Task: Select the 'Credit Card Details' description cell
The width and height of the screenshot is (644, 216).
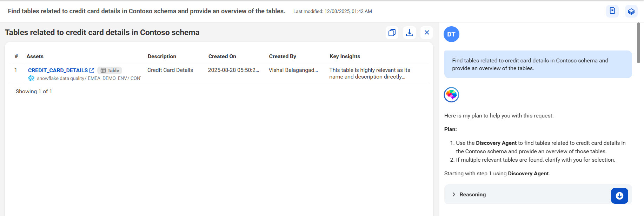Action: (x=170, y=70)
